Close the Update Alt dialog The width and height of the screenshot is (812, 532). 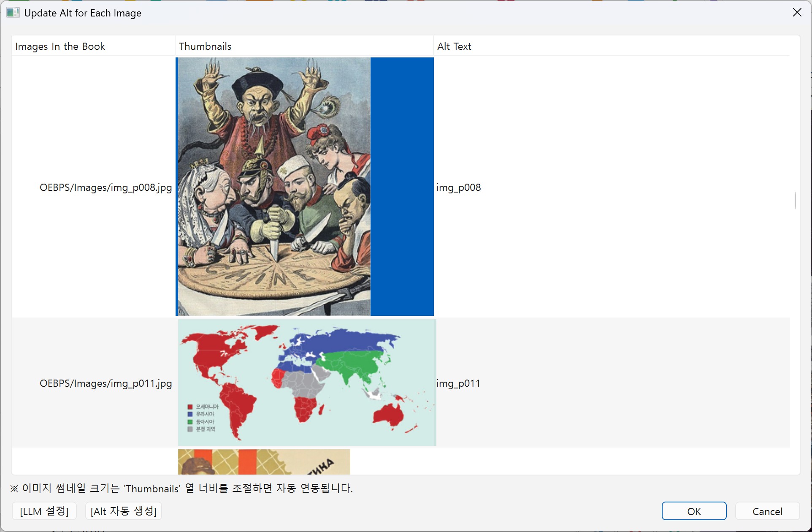[797, 13]
